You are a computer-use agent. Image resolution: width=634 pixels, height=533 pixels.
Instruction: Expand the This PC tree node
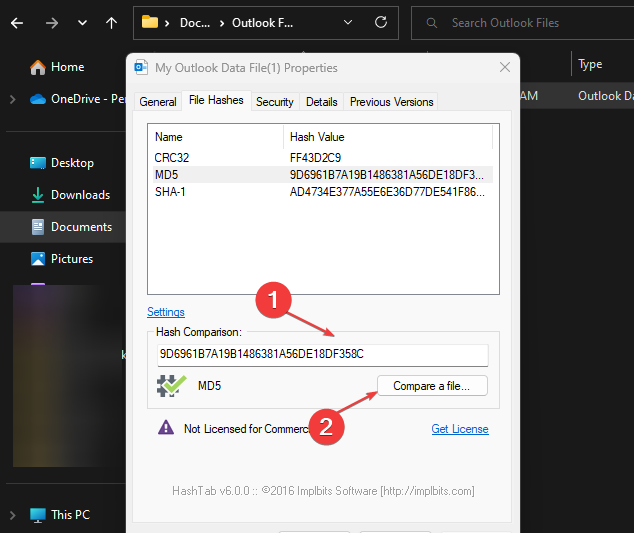13,515
